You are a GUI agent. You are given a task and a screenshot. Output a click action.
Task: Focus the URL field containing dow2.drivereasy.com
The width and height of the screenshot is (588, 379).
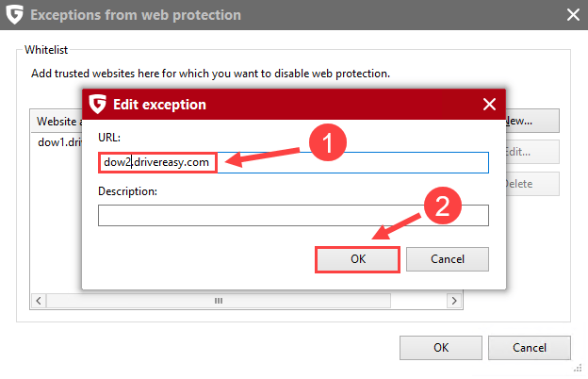click(x=293, y=162)
